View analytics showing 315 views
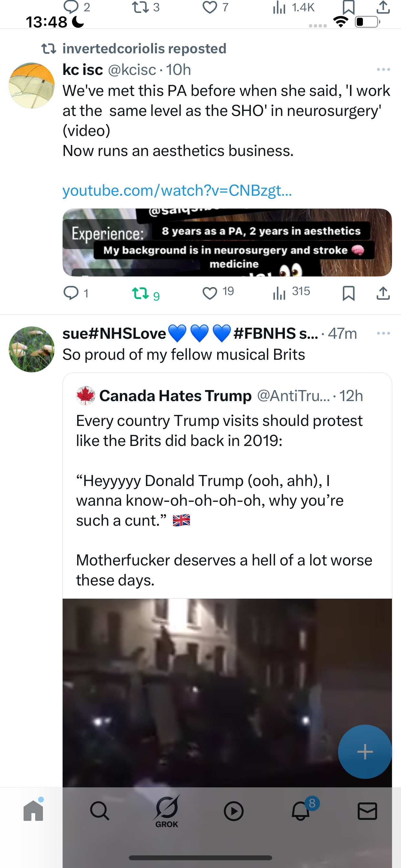401x868 pixels. coord(291,293)
